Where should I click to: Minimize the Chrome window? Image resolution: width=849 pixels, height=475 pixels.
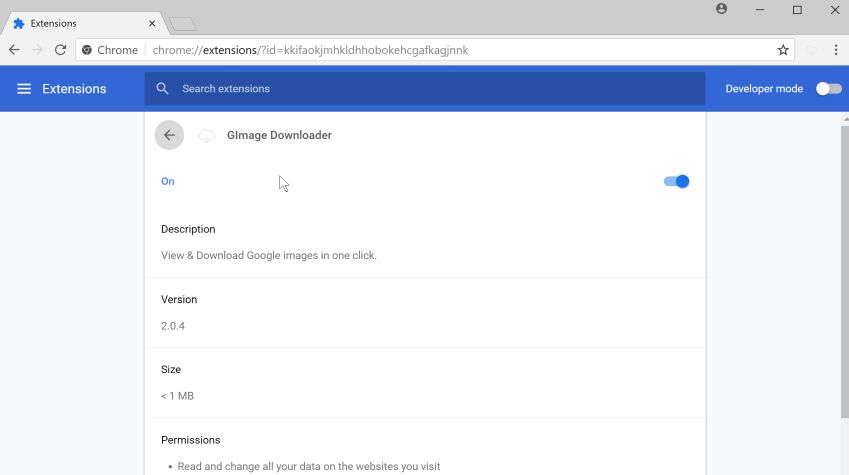(760, 10)
